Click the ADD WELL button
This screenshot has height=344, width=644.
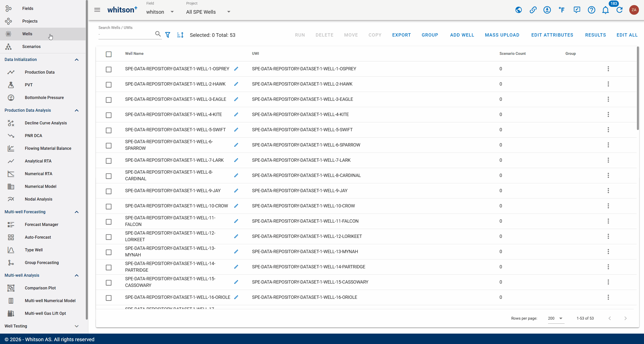pyautogui.click(x=462, y=35)
